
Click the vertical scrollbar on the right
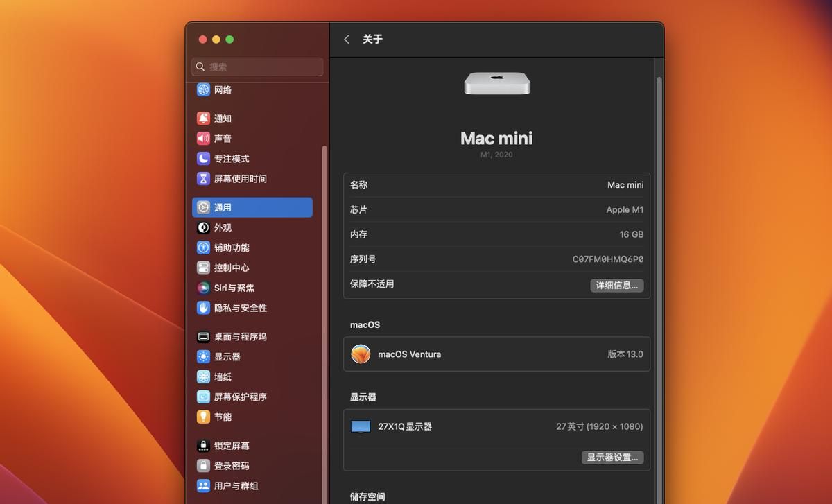tap(658, 208)
